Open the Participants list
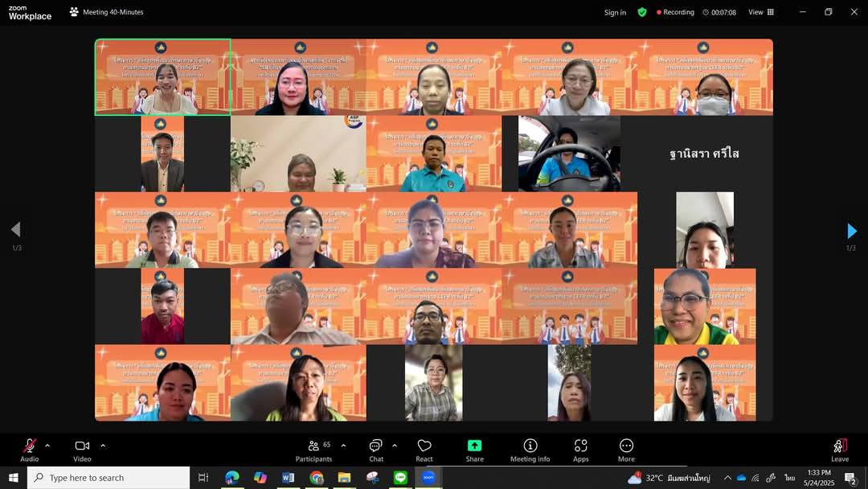Screen dimensions: 868x489 (x=313, y=449)
